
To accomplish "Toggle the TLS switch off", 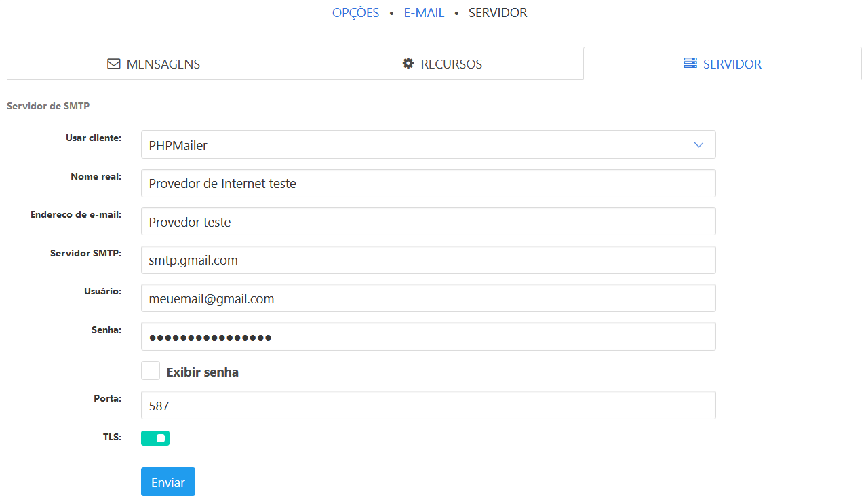I will coord(155,438).
